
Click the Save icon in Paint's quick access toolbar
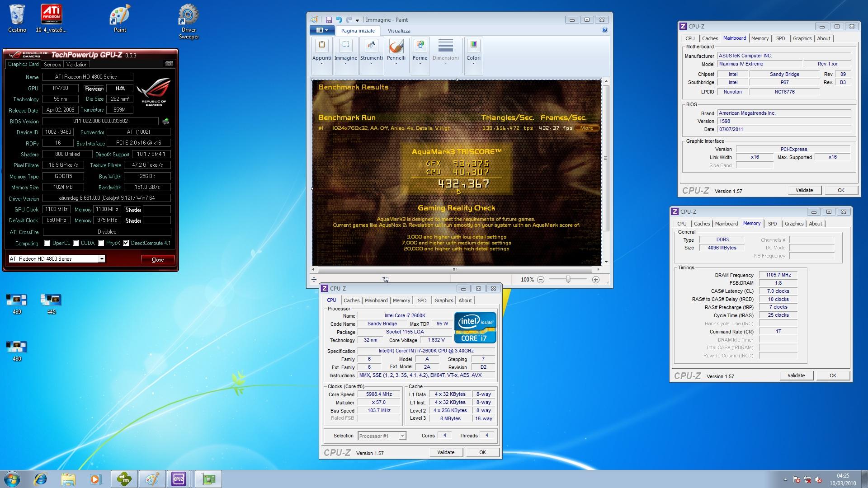[329, 20]
